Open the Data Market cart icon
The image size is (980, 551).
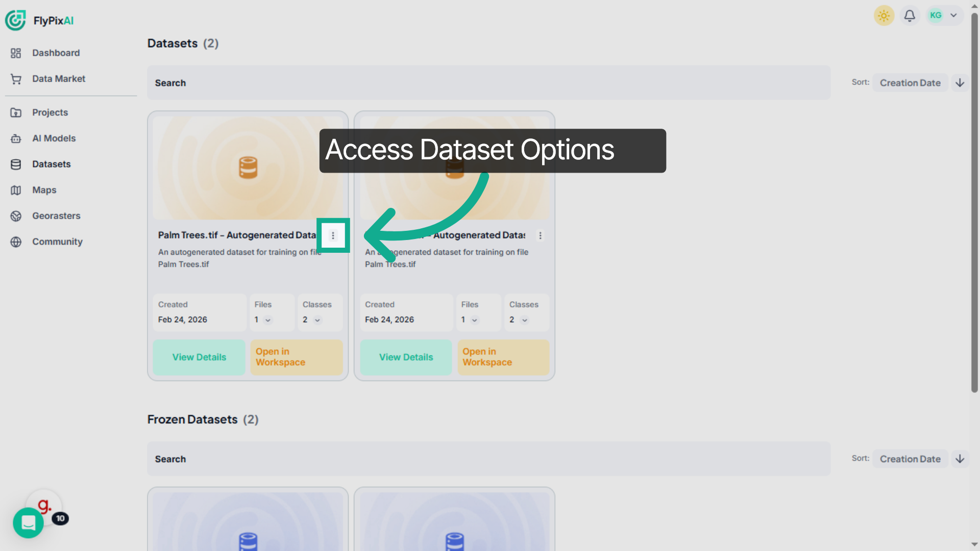click(x=16, y=79)
